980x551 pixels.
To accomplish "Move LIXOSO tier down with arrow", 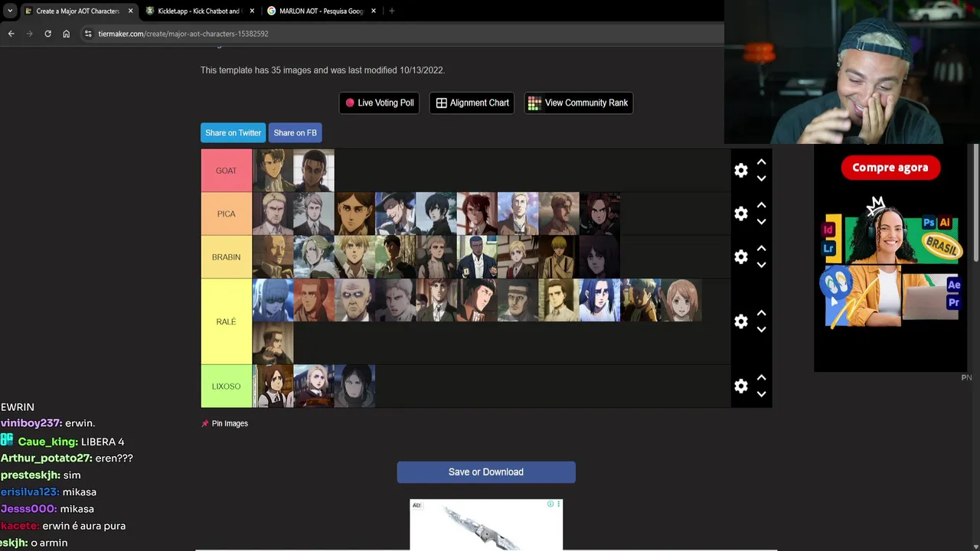I will coord(761,394).
